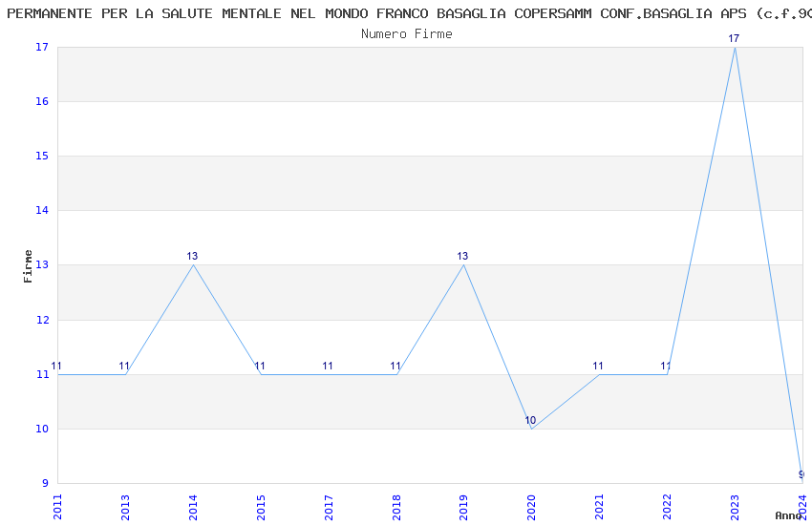The image size is (812, 525).
Task: Click the data label 11 for year 2017
Action: (328, 366)
